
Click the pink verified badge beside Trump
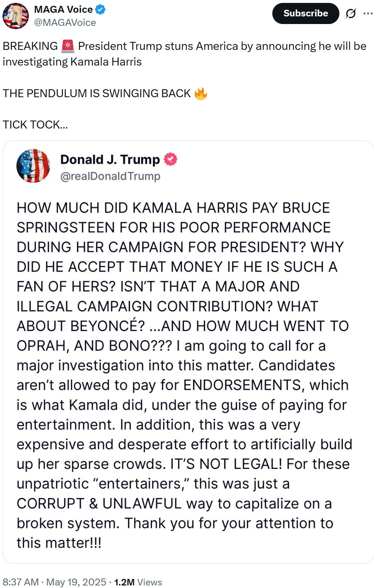point(170,159)
